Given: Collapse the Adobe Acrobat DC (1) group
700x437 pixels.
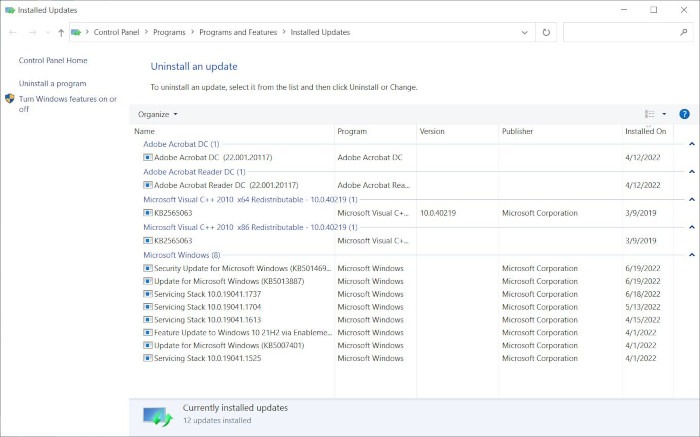Looking at the screenshot, I should tap(692, 144).
